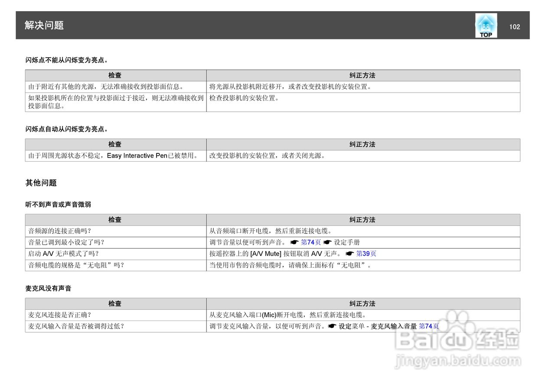The image size is (555, 392).
Task: Click cell 由于附近有其他的光源,无法准确接收到投影面信息。
Action: (x=116, y=87)
